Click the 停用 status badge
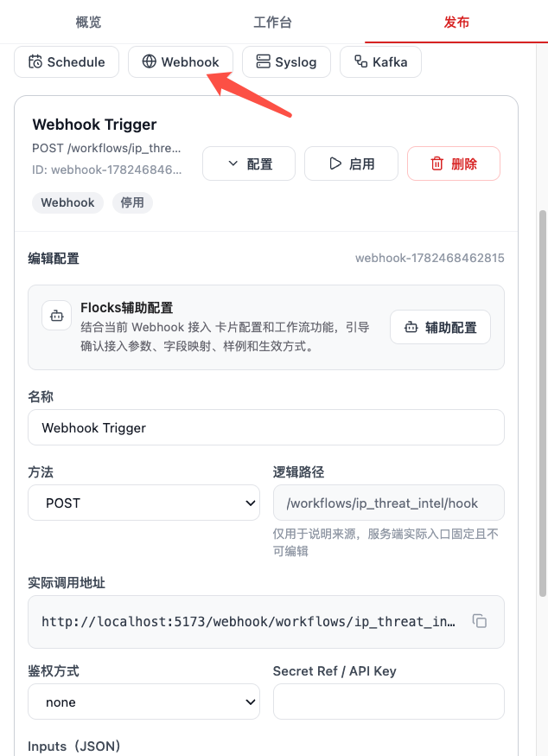Viewport: 548px width, 756px height. pos(132,202)
